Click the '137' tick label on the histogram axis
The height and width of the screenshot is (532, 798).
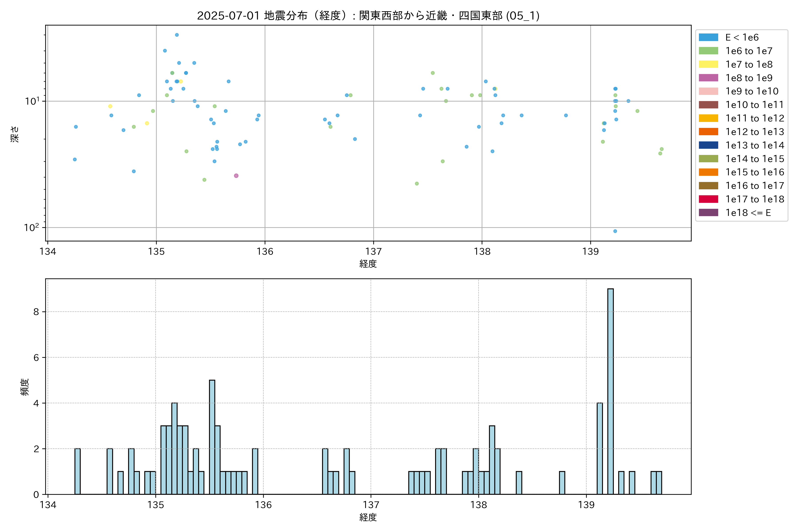pos(371,505)
